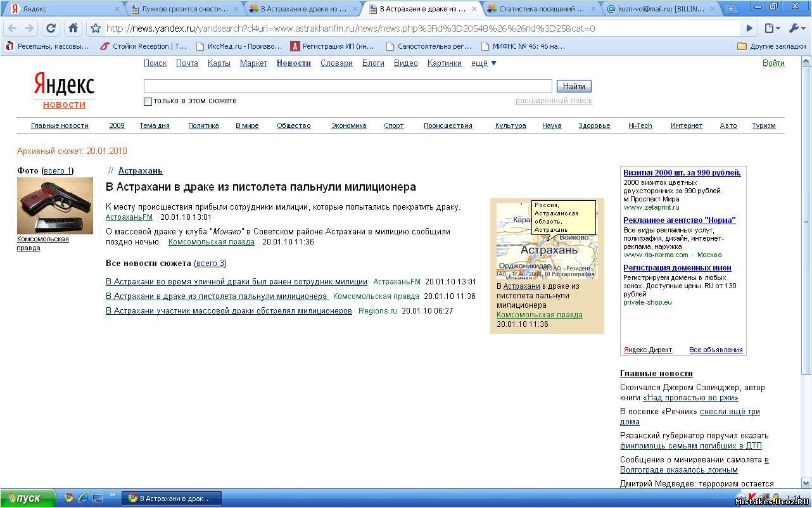Switch to Статистика посещений tab
Image resolution: width=812 pixels, height=508 pixels.
pos(540,9)
